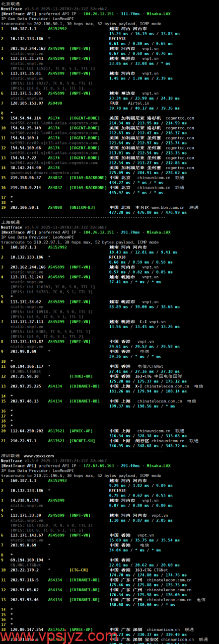Click the AS9498 ASN label
The width and height of the screenshot is (219, 644).
pos(55,103)
